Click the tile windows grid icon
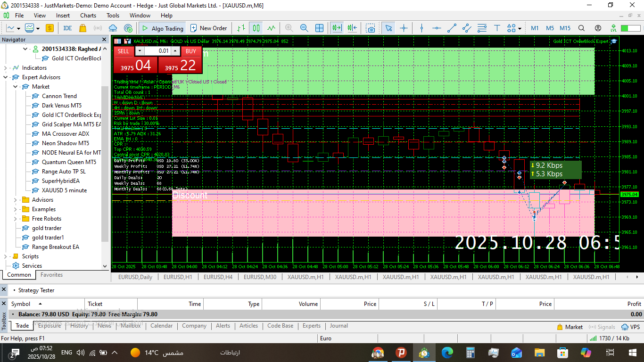 point(319,28)
